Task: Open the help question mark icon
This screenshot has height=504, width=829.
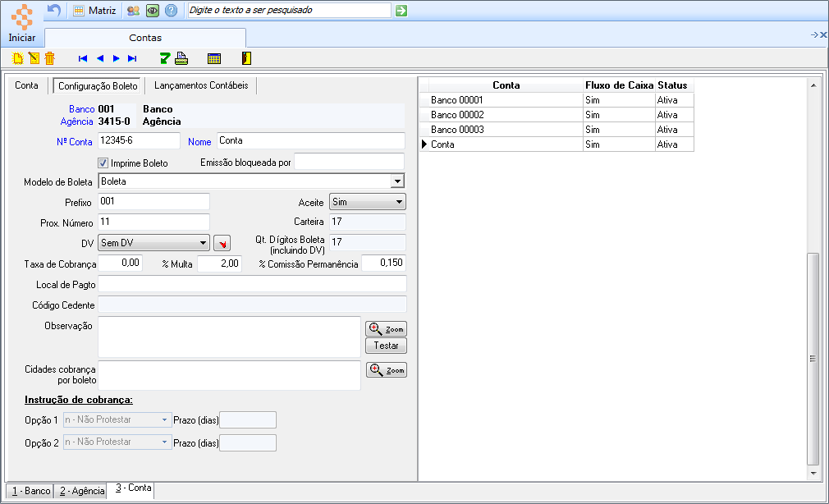Action: [x=171, y=11]
